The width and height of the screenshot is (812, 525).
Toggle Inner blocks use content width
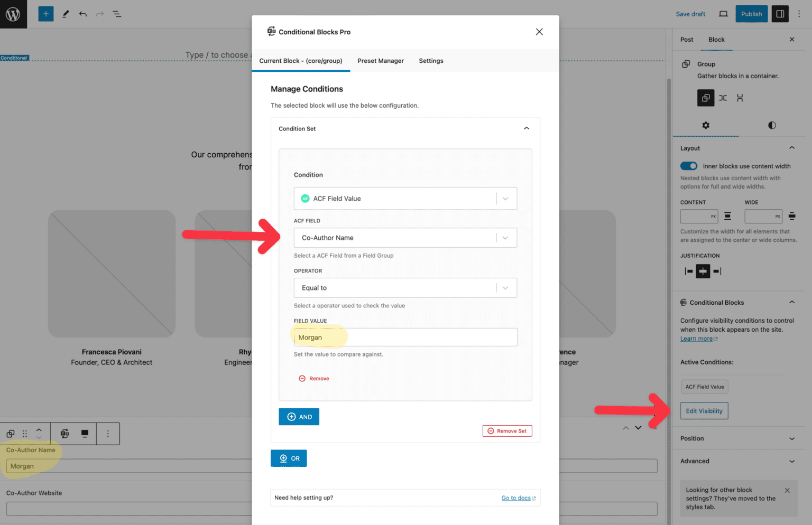(x=689, y=166)
